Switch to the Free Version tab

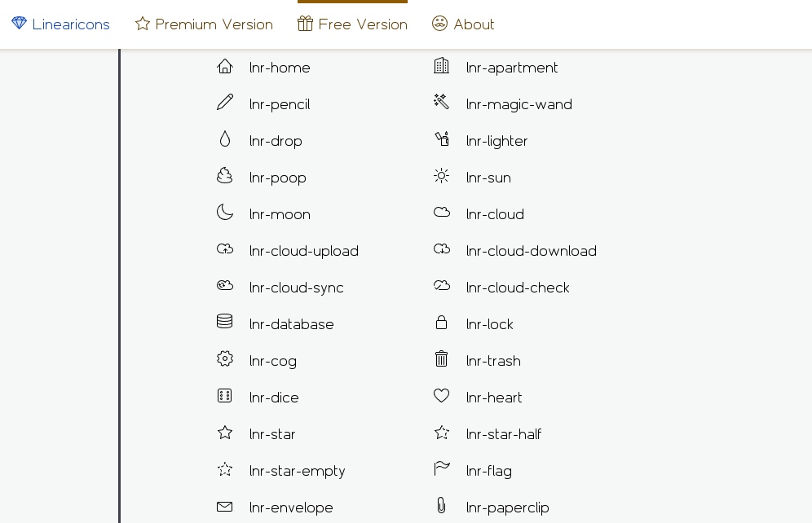click(x=353, y=24)
